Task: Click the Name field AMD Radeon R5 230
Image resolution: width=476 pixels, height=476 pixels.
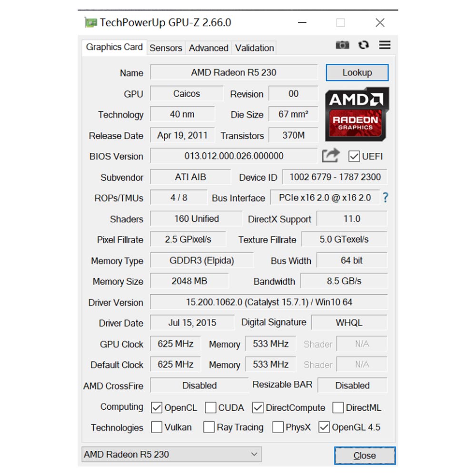Action: coord(234,72)
